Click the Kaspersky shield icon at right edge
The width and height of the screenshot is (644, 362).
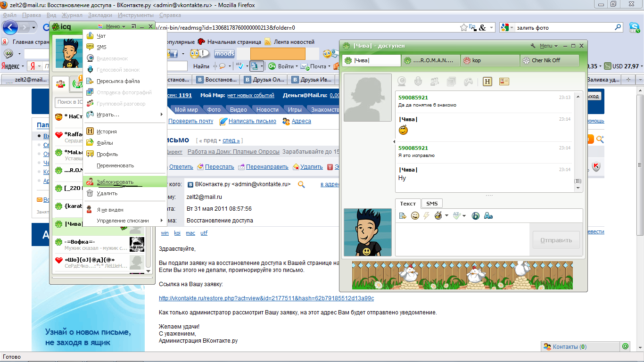tap(596, 166)
